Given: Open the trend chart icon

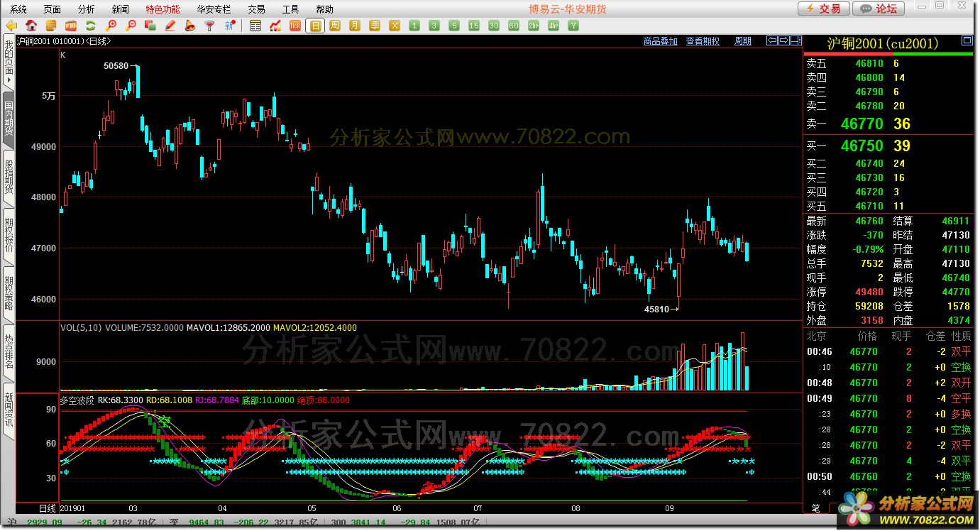Looking at the screenshot, I should [275, 26].
